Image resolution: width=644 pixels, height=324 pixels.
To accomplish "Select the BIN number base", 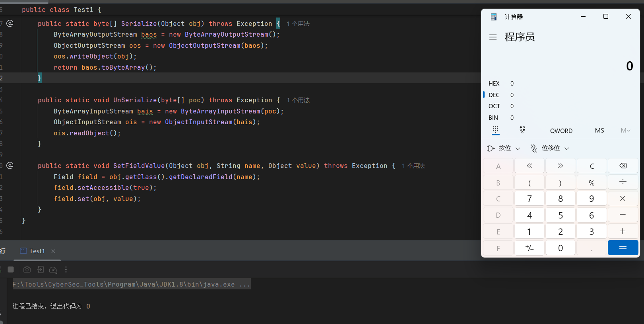I will pyautogui.click(x=493, y=118).
